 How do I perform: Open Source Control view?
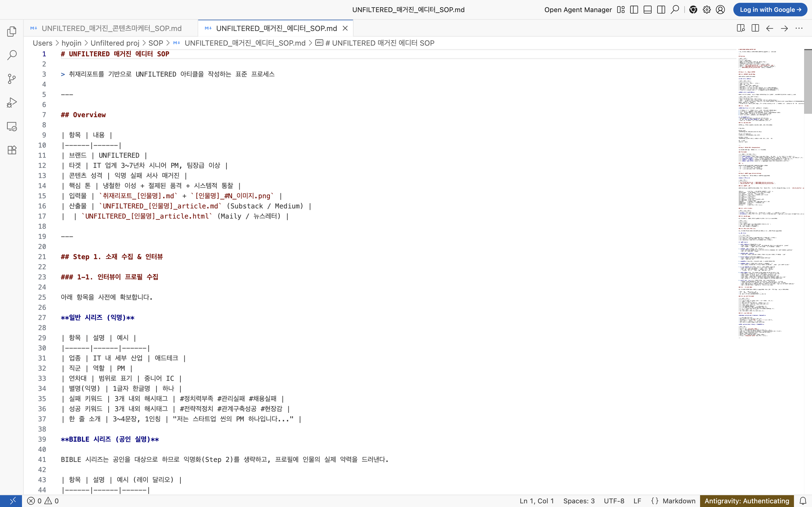(x=12, y=79)
